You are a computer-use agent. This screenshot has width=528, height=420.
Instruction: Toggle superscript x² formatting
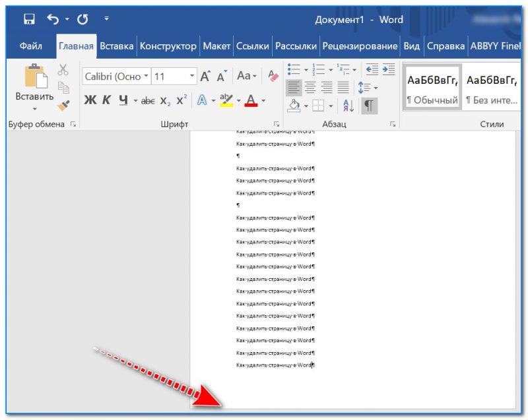(182, 100)
